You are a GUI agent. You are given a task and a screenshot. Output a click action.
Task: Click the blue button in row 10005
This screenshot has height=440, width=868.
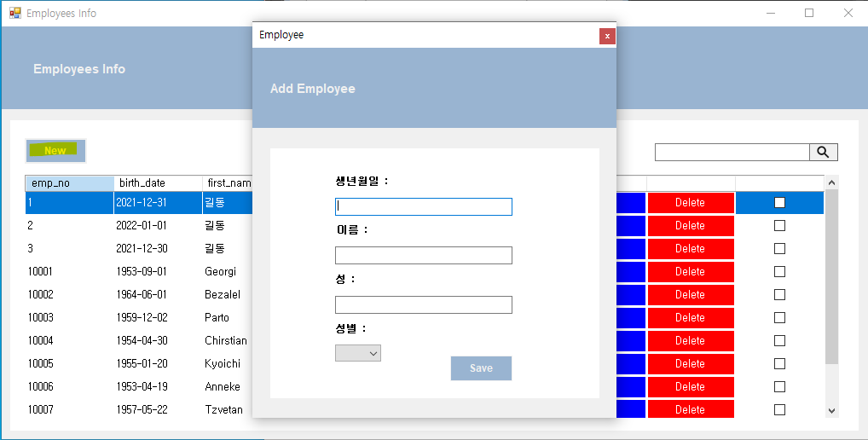(631, 363)
